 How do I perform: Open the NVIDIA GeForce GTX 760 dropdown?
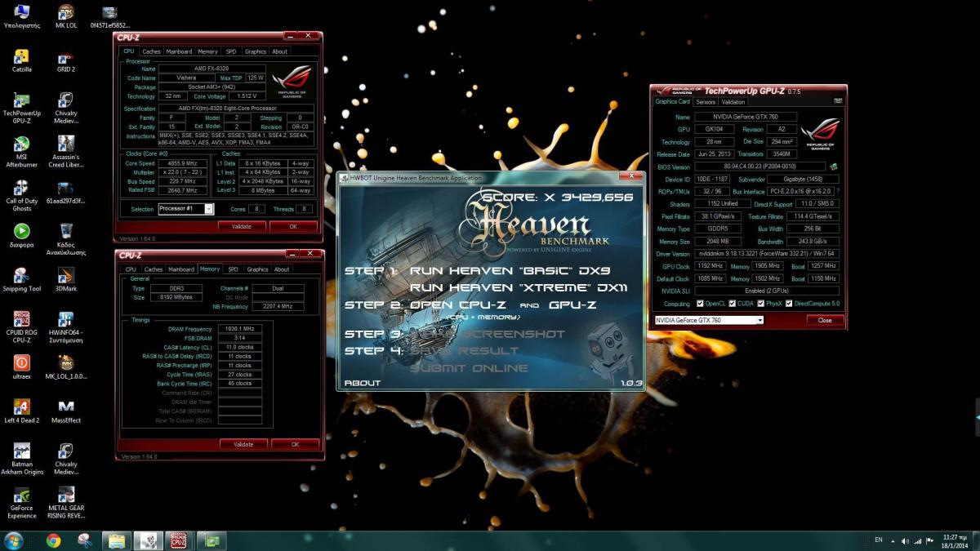point(709,320)
